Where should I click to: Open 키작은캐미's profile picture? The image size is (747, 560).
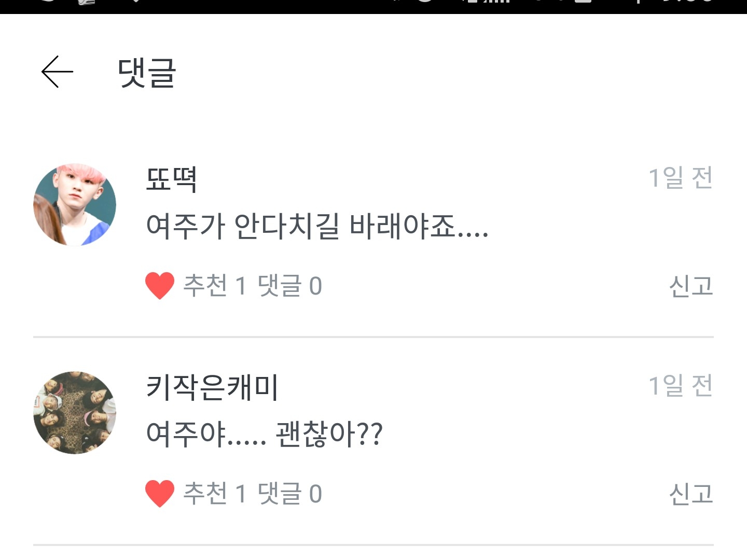tap(75, 412)
